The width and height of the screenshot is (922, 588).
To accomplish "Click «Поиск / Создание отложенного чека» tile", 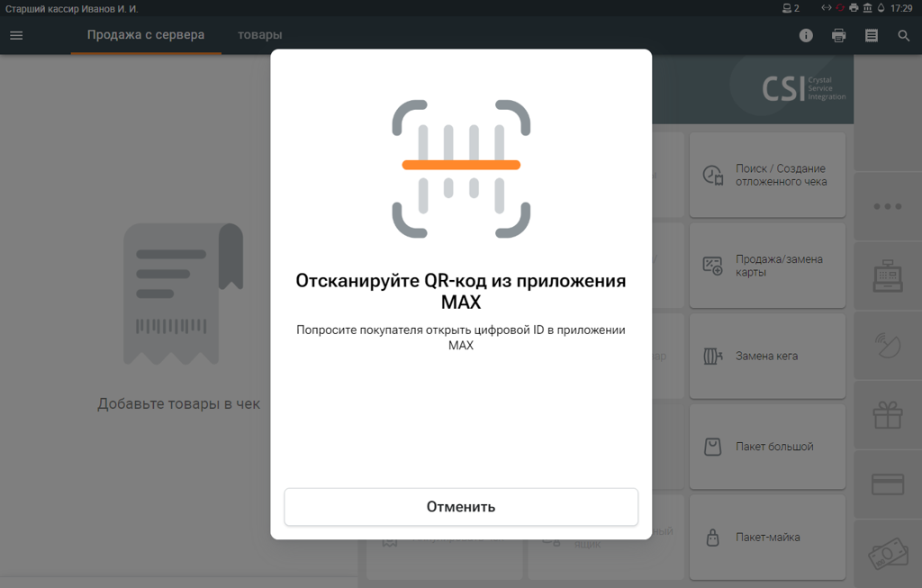I will (x=767, y=175).
